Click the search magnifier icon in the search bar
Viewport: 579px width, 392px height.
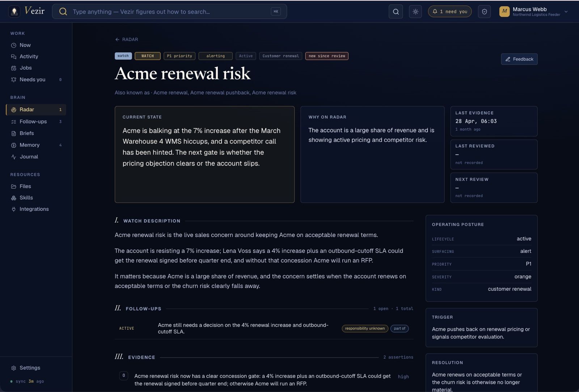pos(63,12)
